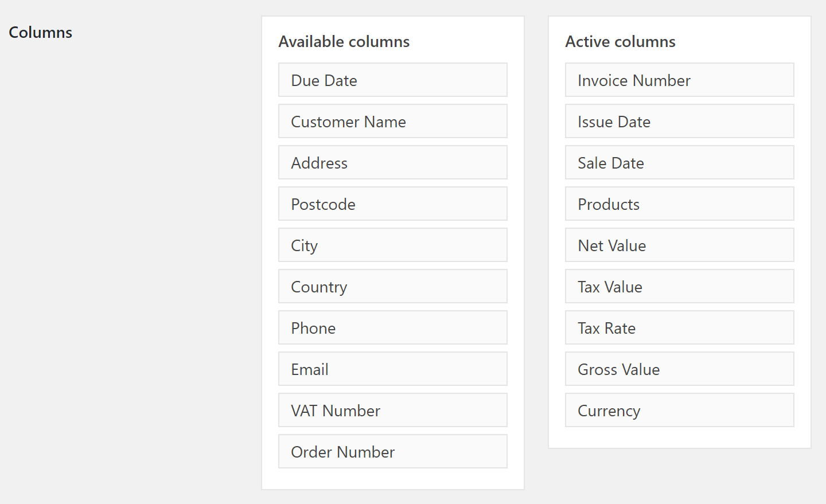This screenshot has height=504, width=826.
Task: Select the Tax Value active column
Action: [x=679, y=287]
